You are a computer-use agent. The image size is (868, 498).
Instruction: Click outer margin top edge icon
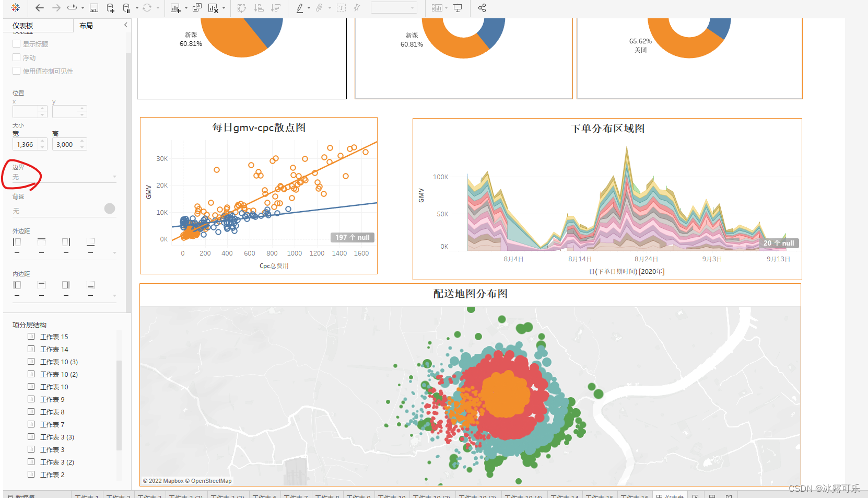(x=42, y=242)
